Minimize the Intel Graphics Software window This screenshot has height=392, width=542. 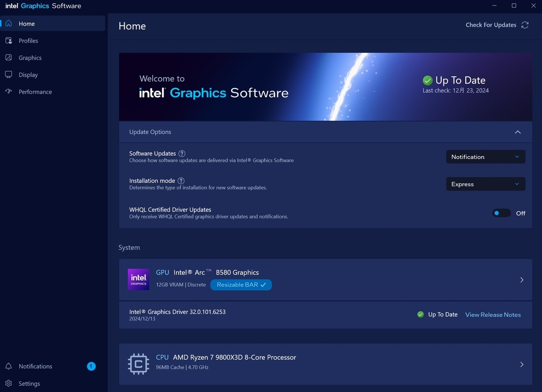[x=494, y=5]
